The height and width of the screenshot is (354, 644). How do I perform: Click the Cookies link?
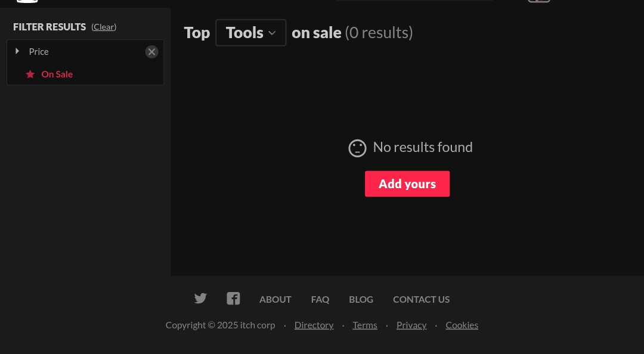tap(462, 325)
